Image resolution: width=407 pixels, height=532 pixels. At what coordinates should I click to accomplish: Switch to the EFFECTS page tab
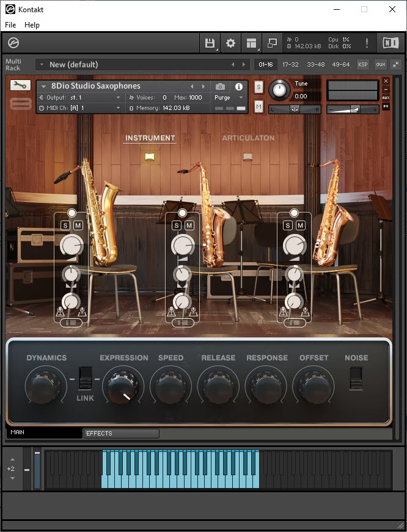[x=120, y=434]
